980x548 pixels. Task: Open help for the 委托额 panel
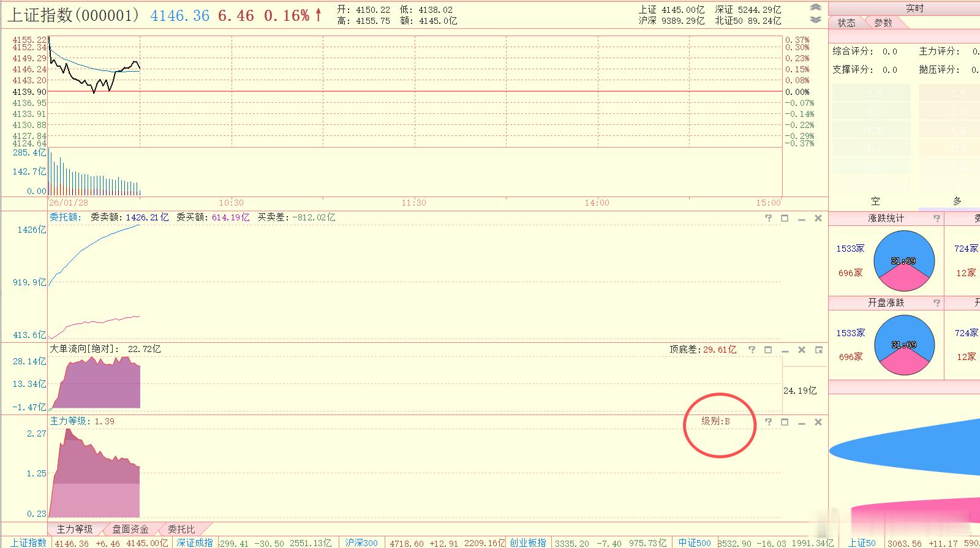[x=768, y=218]
